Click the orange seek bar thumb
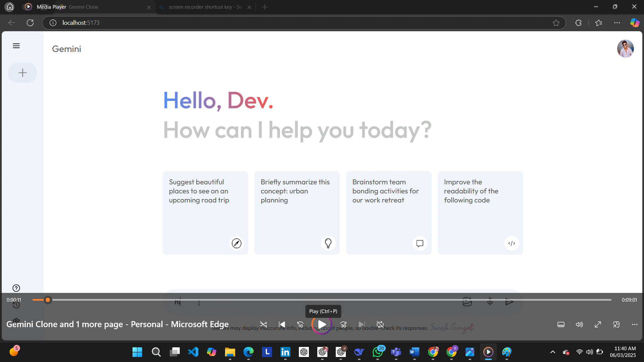The image size is (644, 362). (48, 300)
